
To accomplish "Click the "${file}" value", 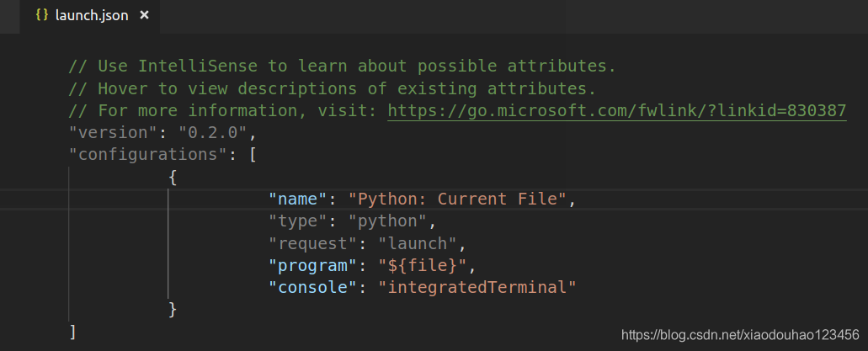I will [x=423, y=266].
